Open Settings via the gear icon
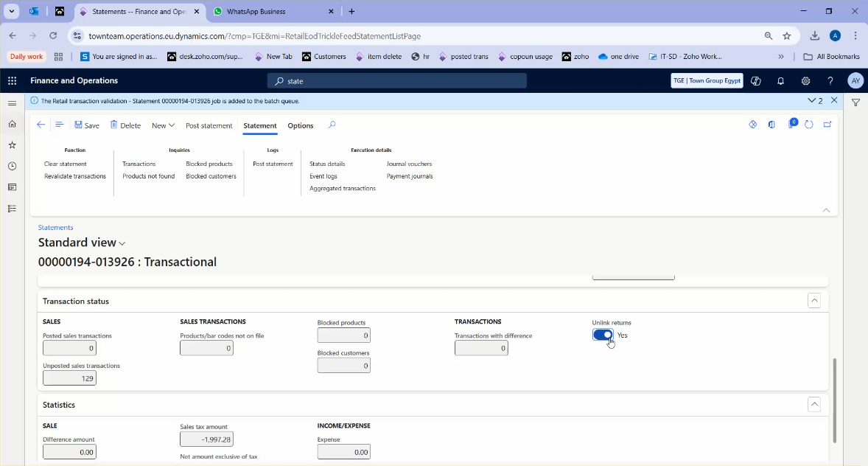Viewport: 868px width, 466px height. [805, 80]
